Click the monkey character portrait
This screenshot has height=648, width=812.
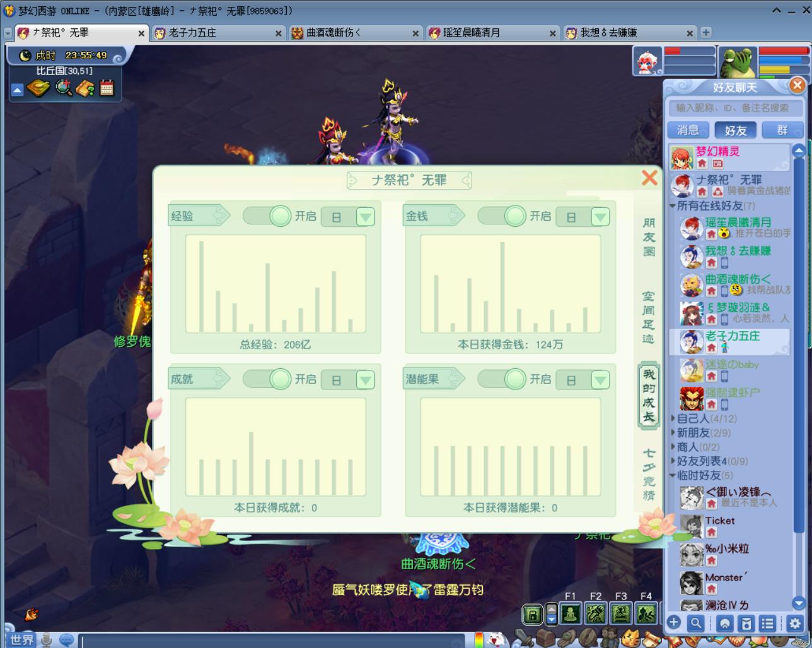coord(647,62)
